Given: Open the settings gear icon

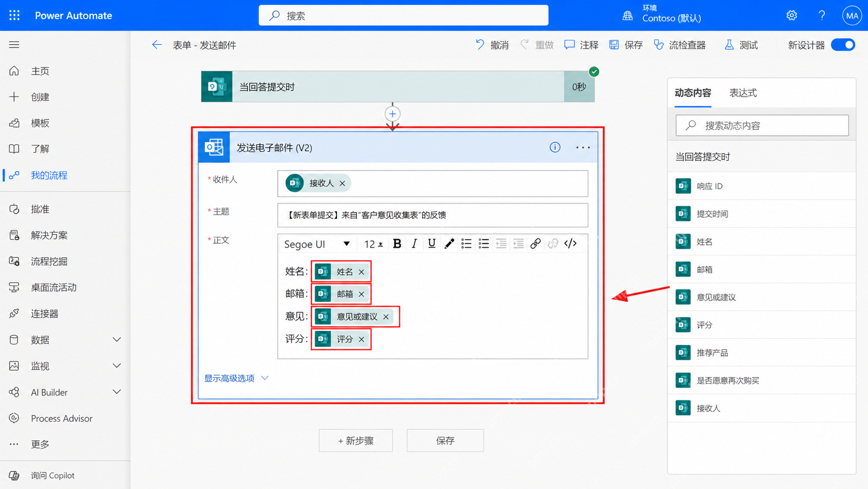Looking at the screenshot, I should point(791,16).
